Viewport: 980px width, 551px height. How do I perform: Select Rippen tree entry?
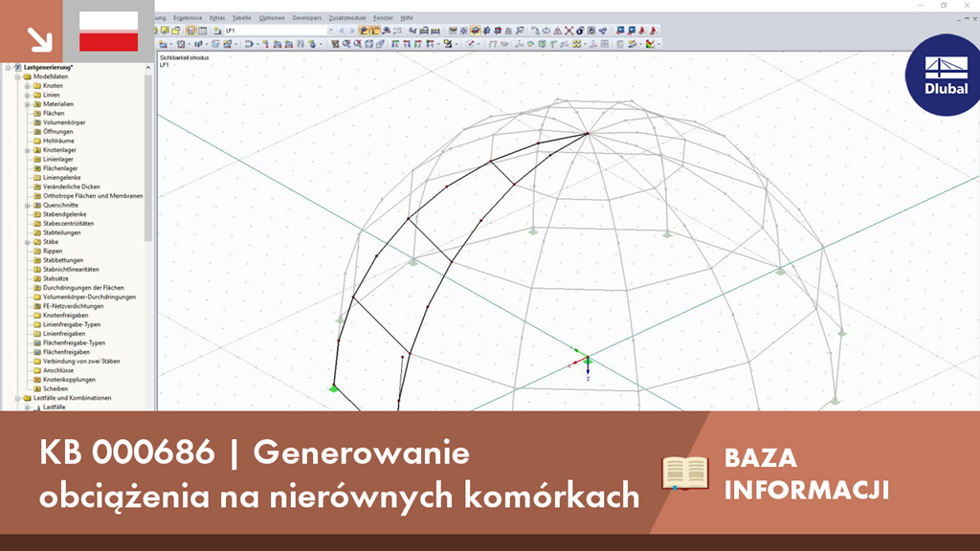point(53,252)
